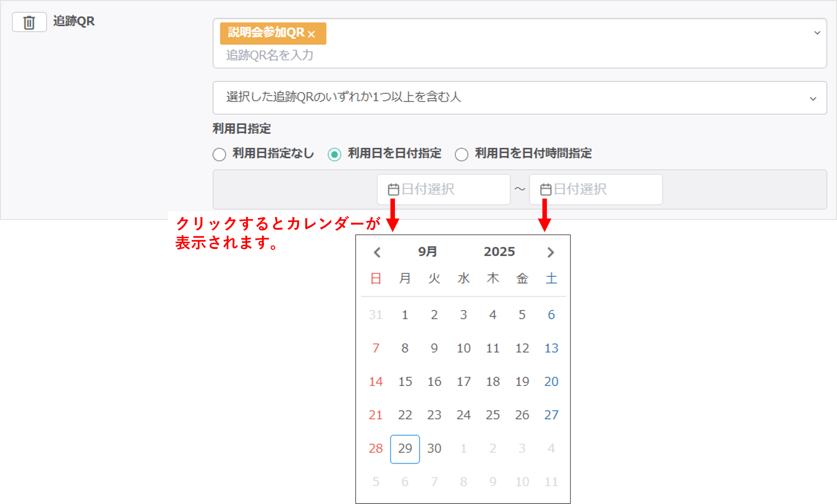Select the 利用日指定なし radio button

219,154
